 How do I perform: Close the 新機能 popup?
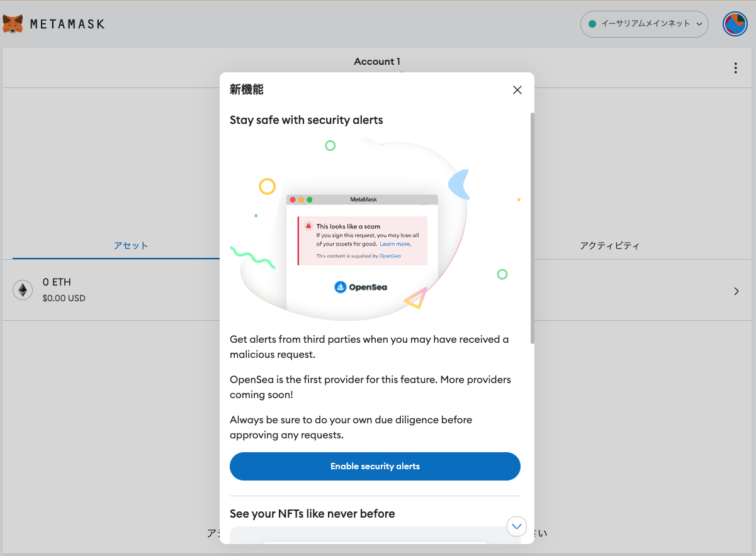[x=517, y=90]
